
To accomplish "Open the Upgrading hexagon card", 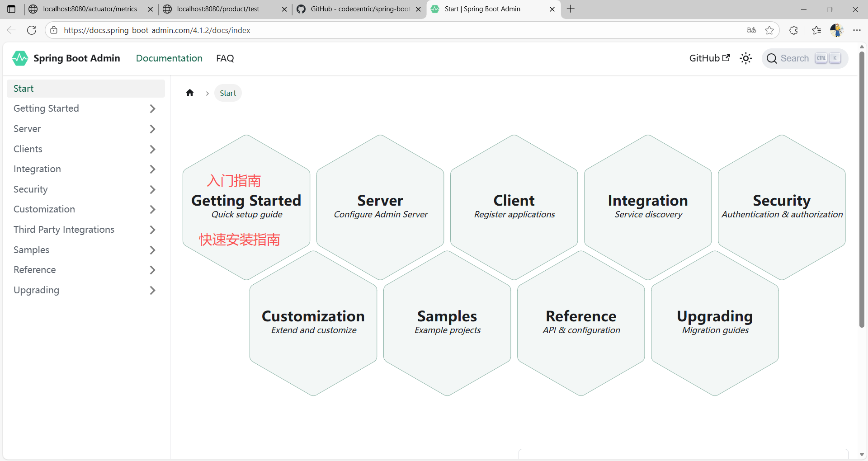I will (715, 323).
